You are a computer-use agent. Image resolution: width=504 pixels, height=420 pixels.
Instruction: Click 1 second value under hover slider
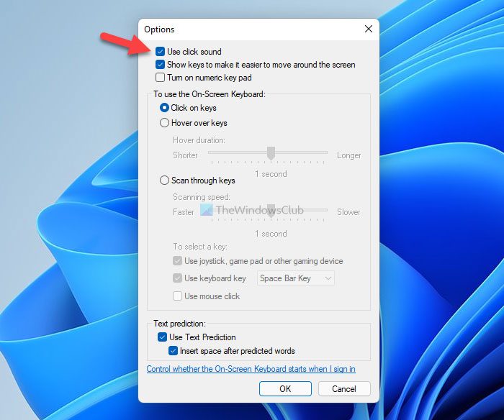pos(271,174)
